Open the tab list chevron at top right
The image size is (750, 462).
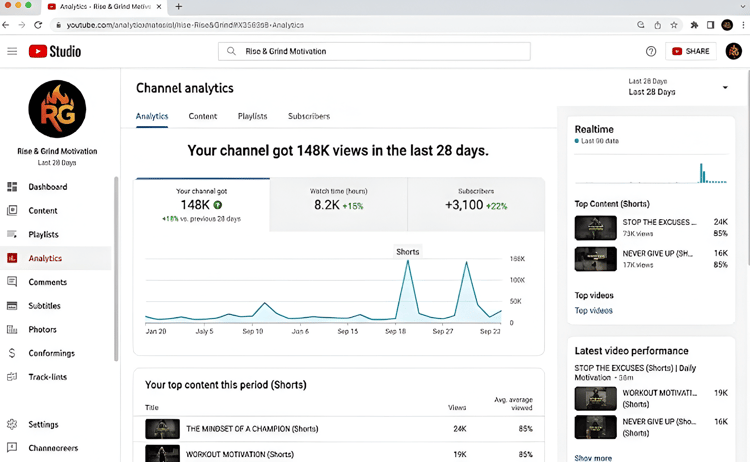click(743, 7)
